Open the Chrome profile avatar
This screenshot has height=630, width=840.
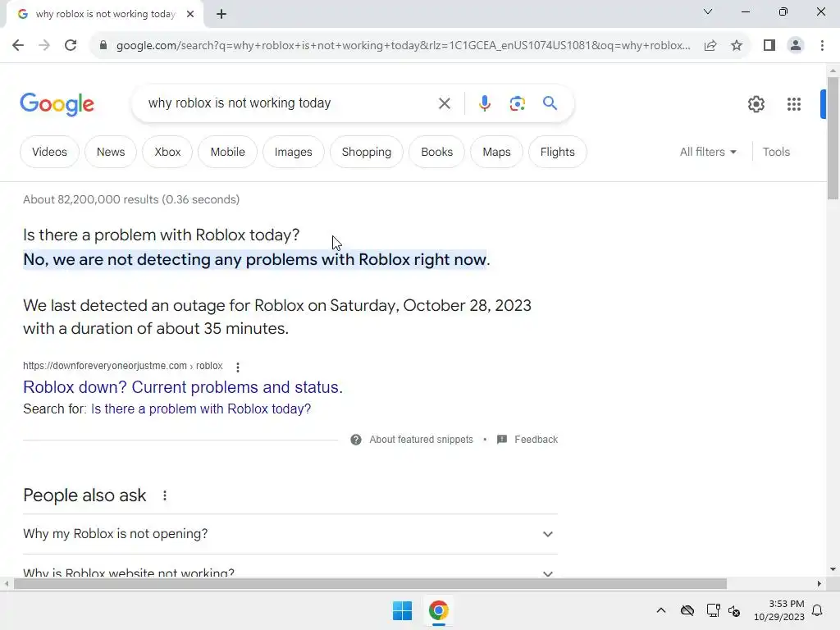pyautogui.click(x=796, y=45)
